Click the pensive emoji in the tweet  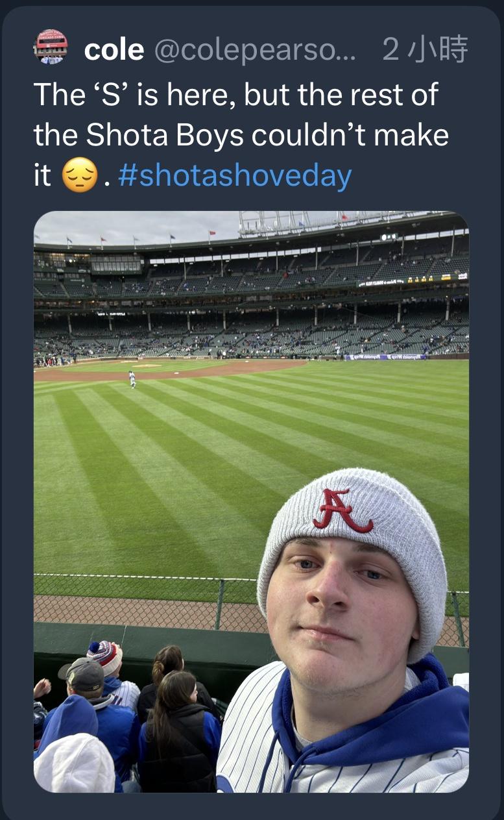coord(79,176)
